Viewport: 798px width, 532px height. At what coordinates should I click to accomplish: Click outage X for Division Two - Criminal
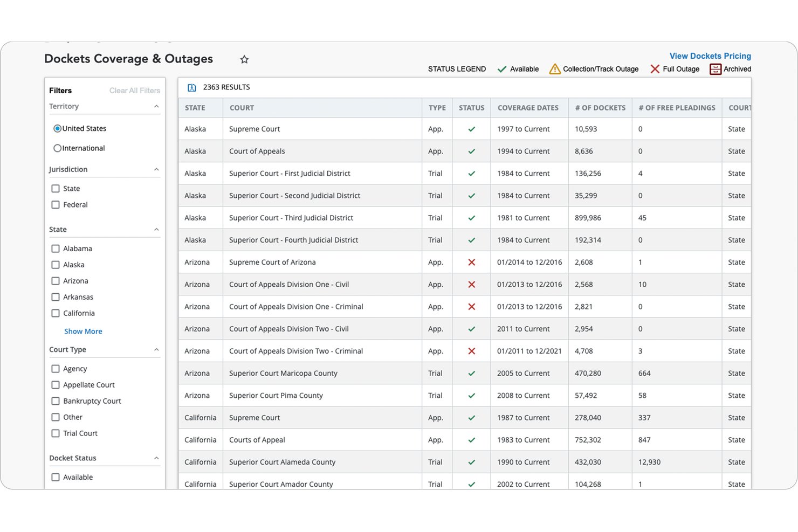(471, 351)
